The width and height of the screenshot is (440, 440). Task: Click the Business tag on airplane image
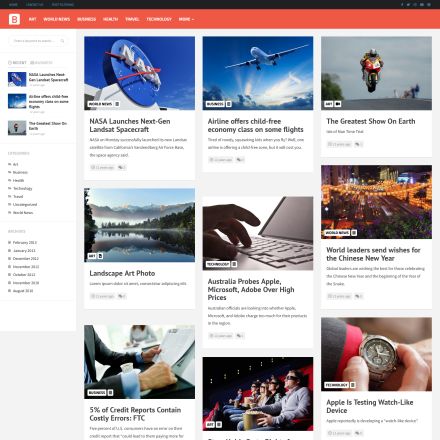(215, 104)
